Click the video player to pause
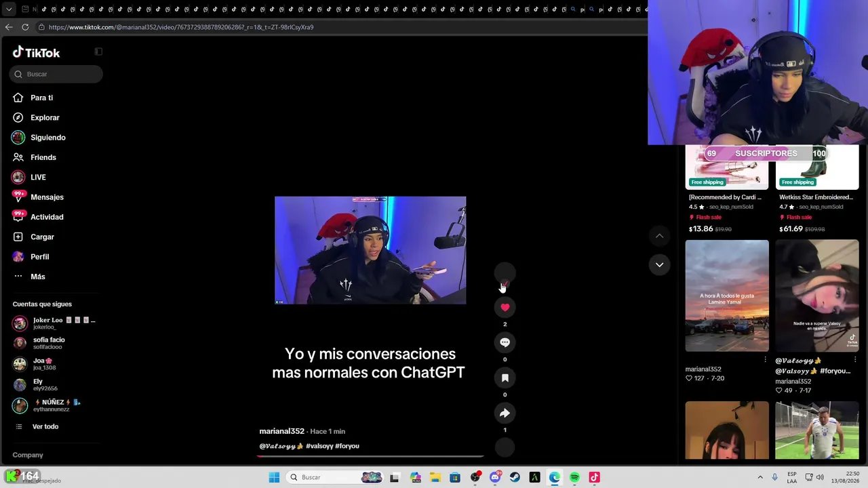This screenshot has width=868, height=488. (x=370, y=250)
